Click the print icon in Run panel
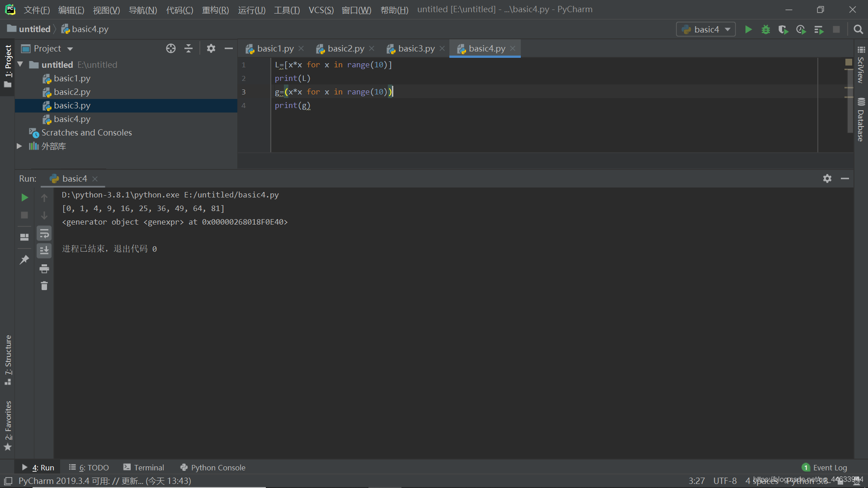 [x=44, y=269]
